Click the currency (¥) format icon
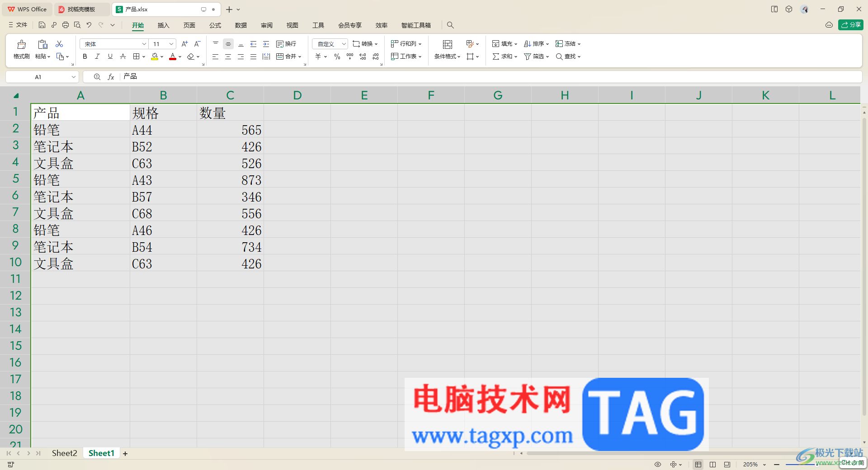 pos(318,56)
